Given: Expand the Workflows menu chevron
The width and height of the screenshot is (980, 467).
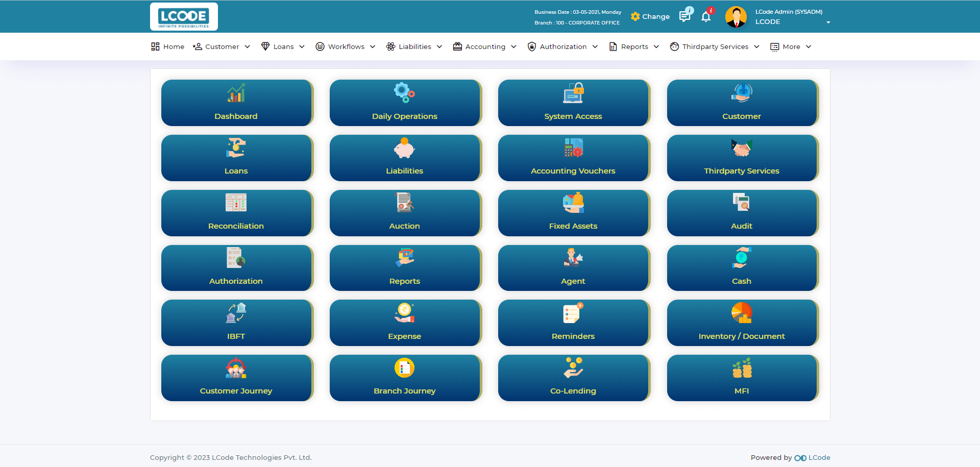Looking at the screenshot, I should (x=373, y=46).
